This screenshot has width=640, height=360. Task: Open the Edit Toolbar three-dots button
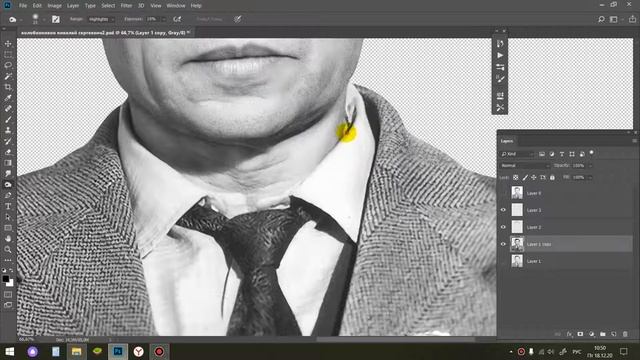(8, 260)
